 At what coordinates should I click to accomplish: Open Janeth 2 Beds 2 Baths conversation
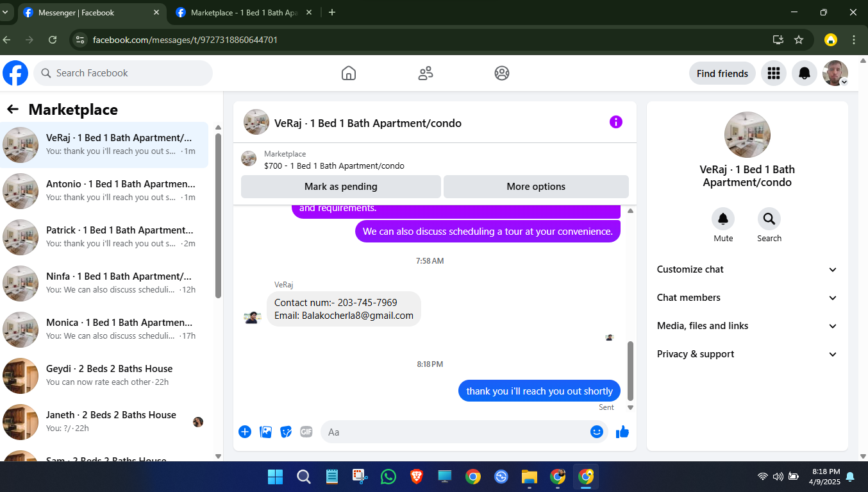coord(104,422)
